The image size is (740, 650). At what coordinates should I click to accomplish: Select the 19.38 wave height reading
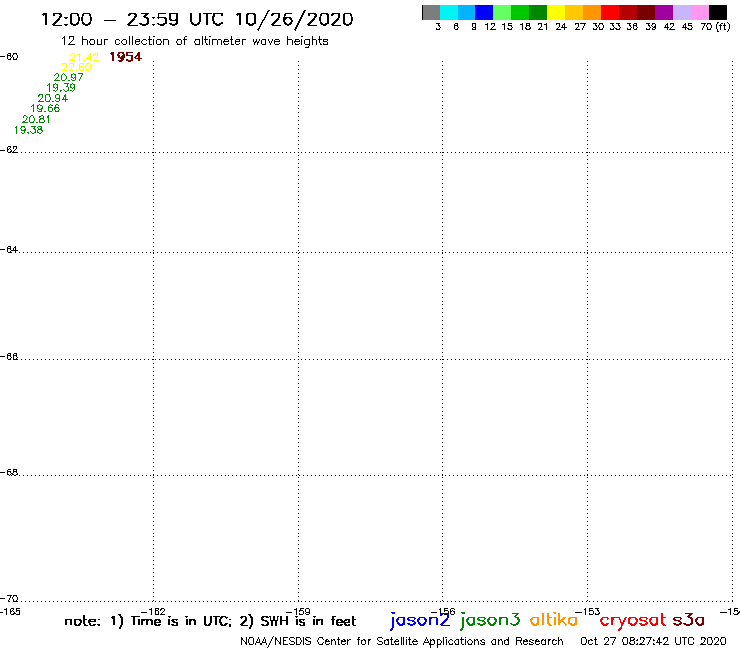(x=28, y=130)
